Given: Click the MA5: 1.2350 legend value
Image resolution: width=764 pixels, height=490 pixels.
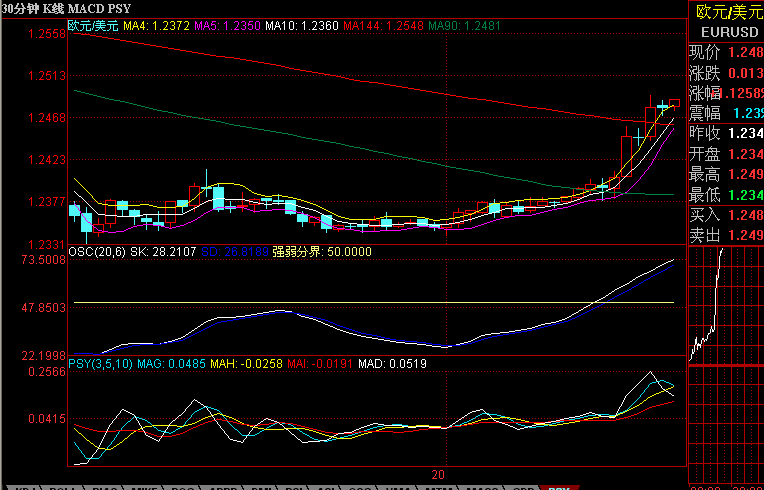Looking at the screenshot, I should (x=228, y=26).
